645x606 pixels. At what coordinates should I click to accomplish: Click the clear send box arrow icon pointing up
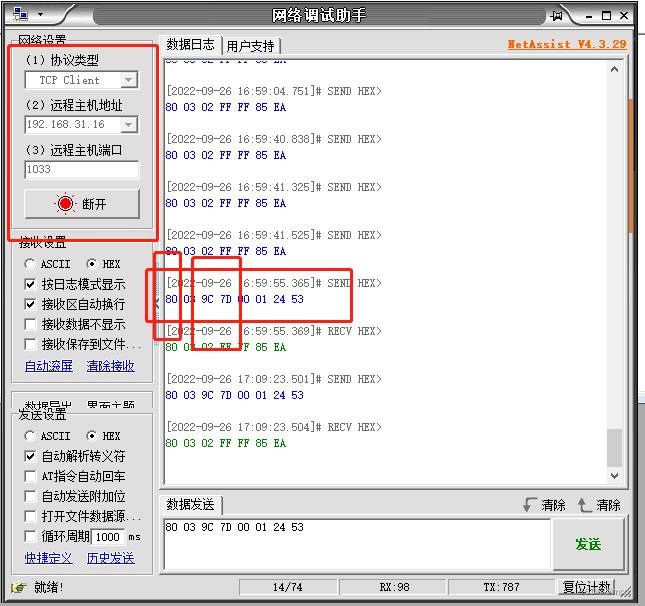(585, 505)
